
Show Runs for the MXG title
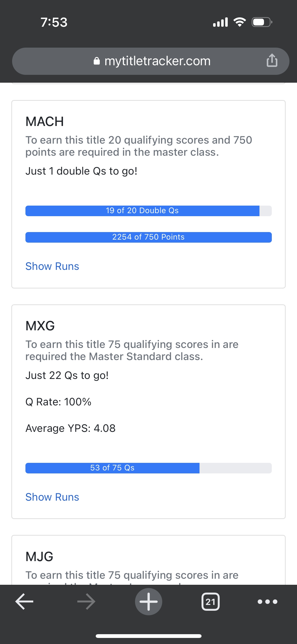coord(52,497)
